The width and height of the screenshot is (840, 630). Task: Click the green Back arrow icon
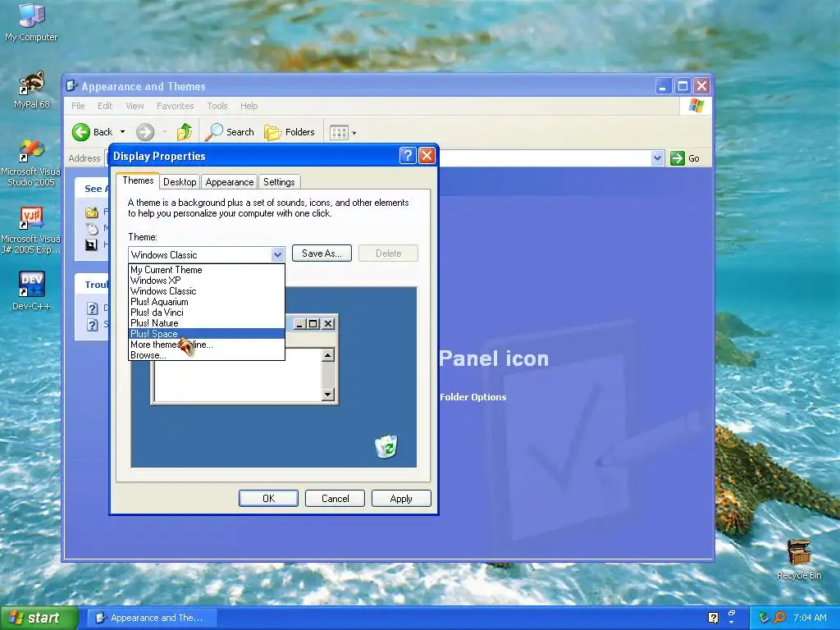click(x=81, y=132)
